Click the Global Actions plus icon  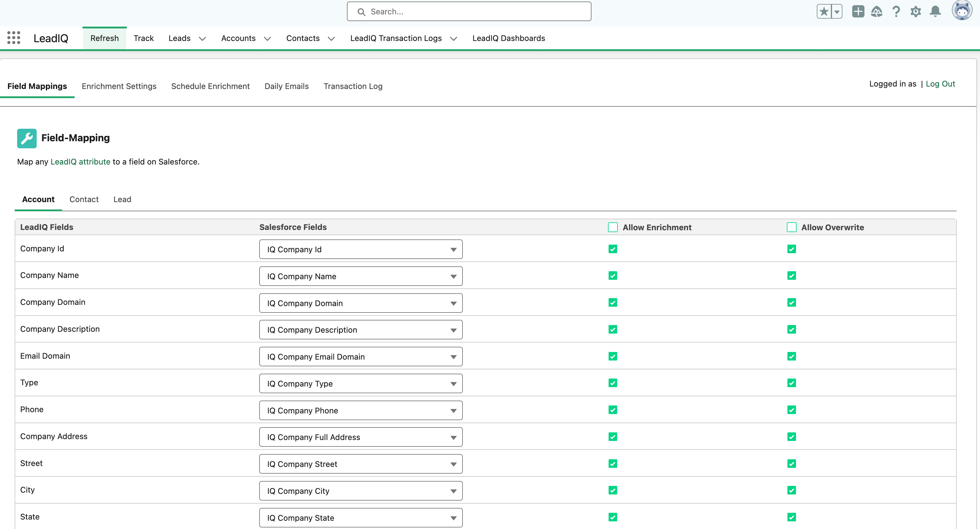point(858,11)
